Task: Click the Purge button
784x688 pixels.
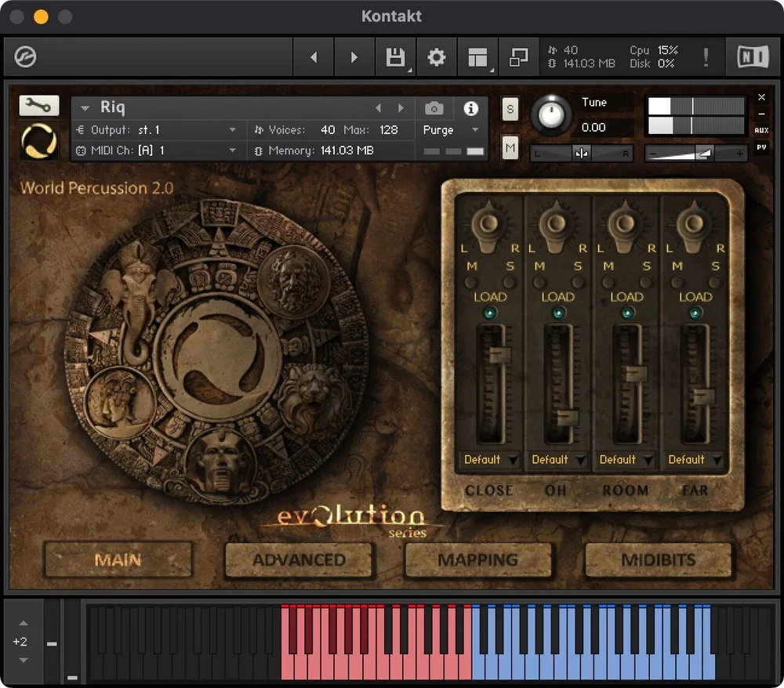Action: tap(437, 129)
